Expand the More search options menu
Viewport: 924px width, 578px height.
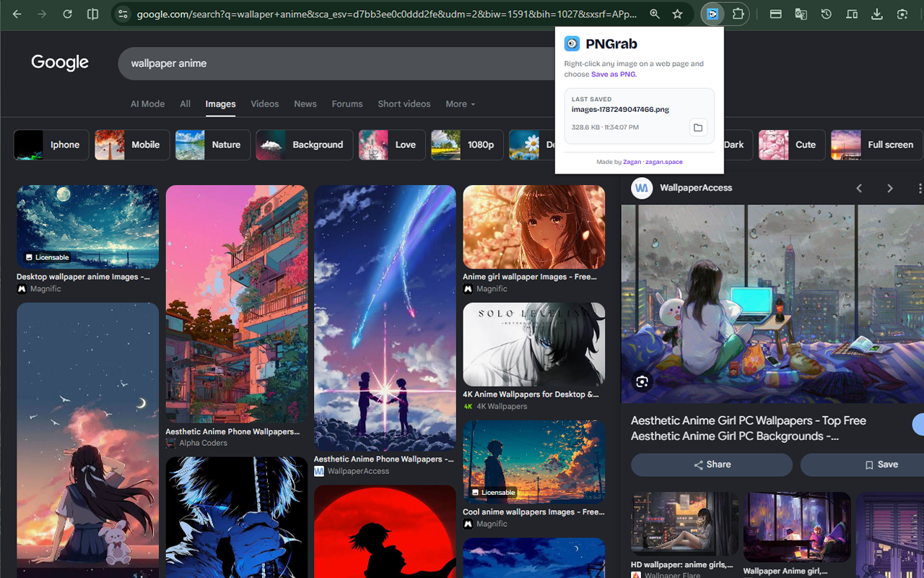click(x=460, y=104)
